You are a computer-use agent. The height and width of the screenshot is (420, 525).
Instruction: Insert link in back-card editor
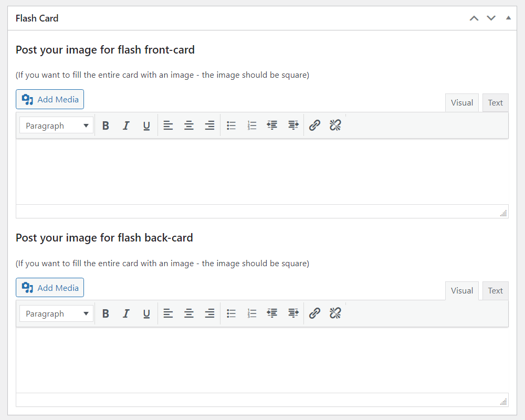(x=314, y=313)
